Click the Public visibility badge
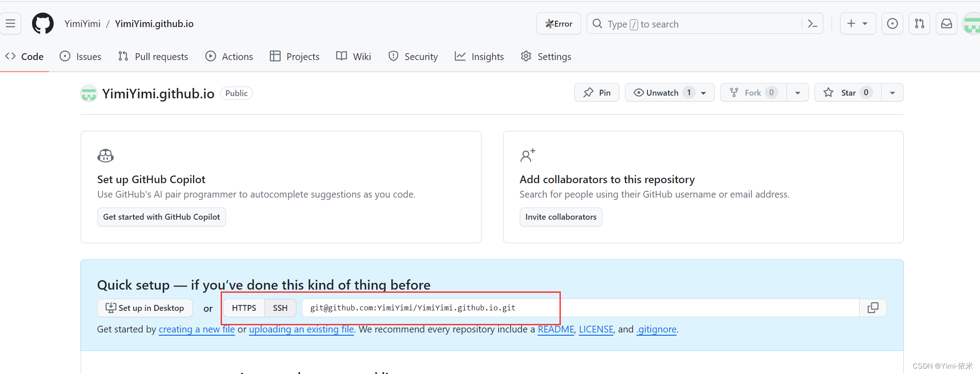Screen dimensions: 980x374 point(236,93)
